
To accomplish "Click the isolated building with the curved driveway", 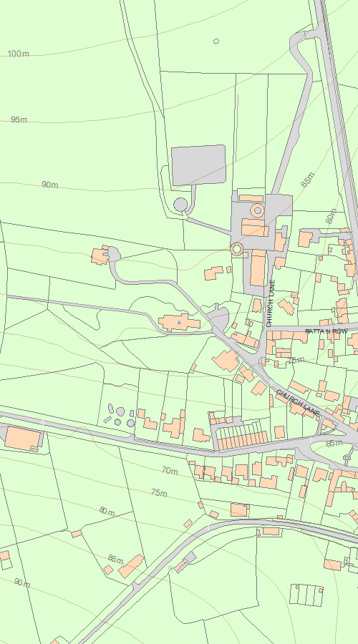I will 100,255.
